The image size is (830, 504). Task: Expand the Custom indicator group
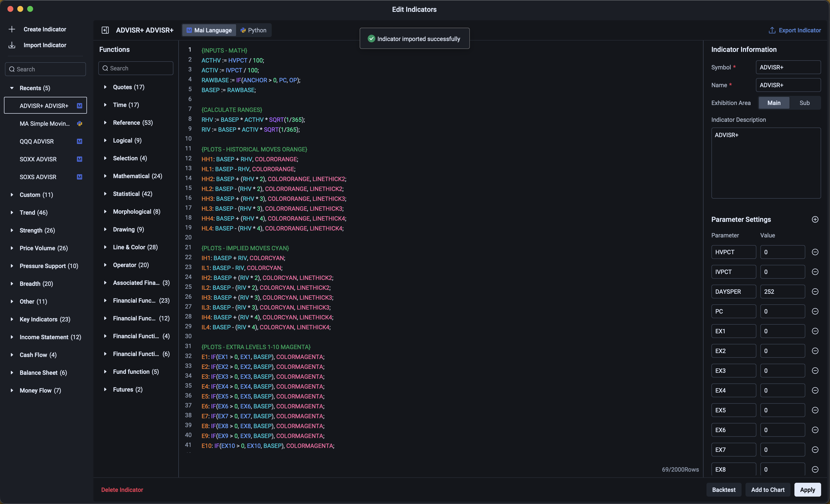click(12, 195)
